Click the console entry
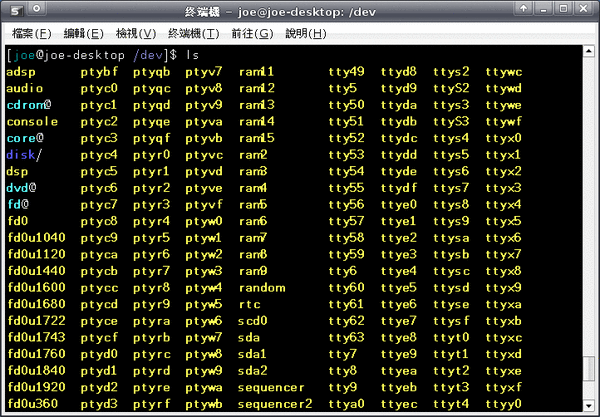Screen dimensions: 600x417 (32, 122)
